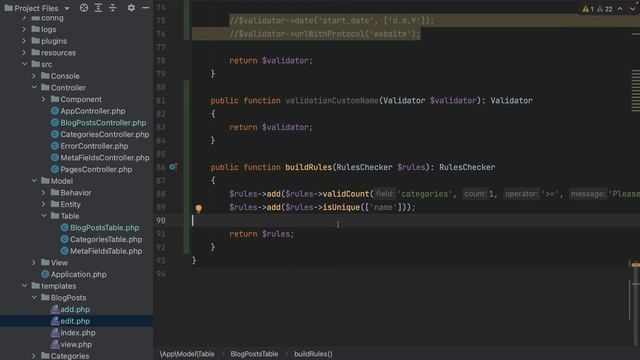
Task: Collapse the templates folder
Action: pyautogui.click(x=24, y=286)
